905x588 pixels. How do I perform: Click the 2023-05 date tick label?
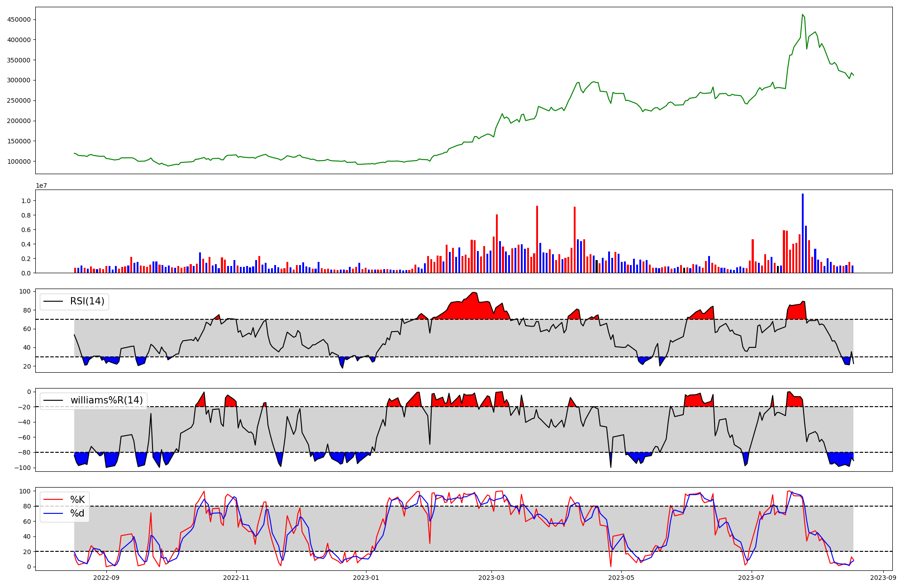(621, 578)
